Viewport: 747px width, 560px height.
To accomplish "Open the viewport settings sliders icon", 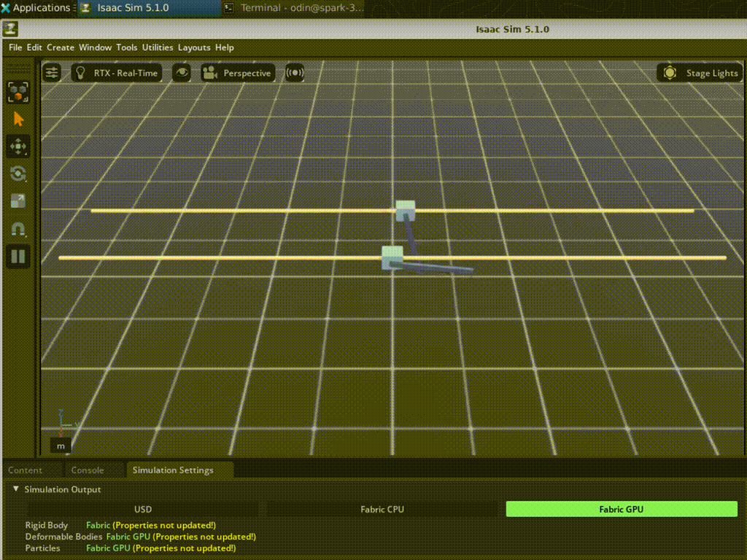I will tap(52, 73).
